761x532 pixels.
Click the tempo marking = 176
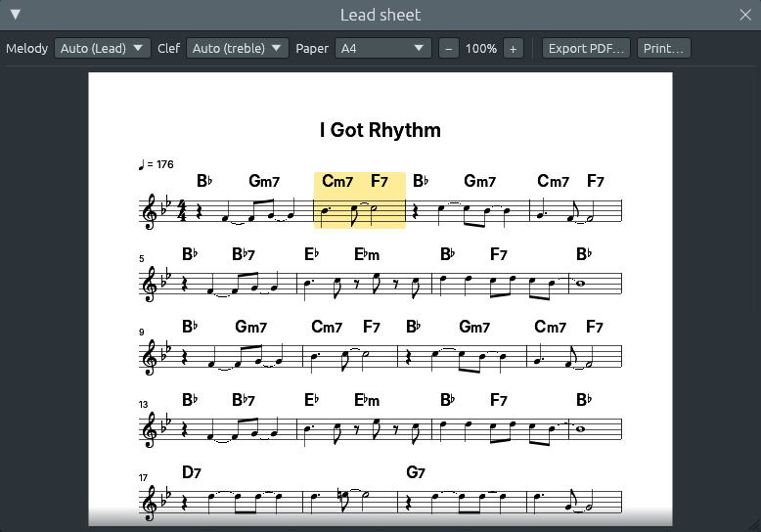(156, 164)
